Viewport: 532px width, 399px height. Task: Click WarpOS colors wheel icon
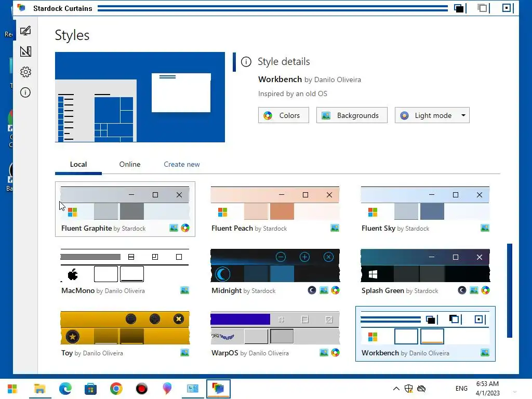335,353
